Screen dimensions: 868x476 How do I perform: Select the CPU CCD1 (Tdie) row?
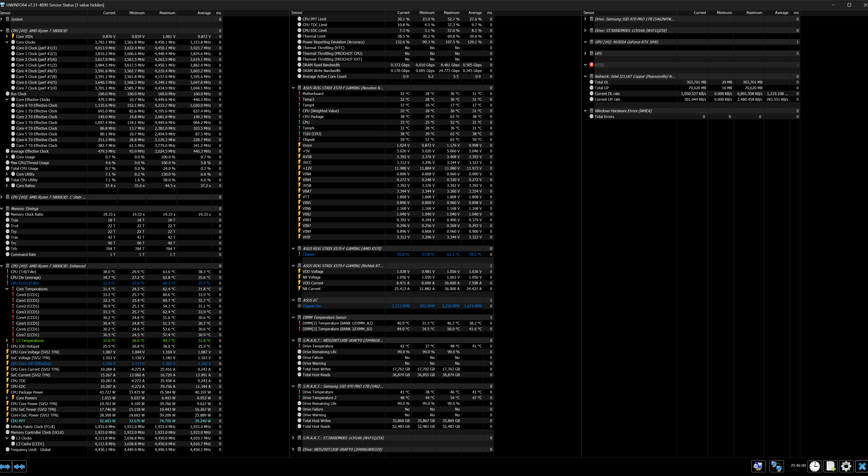[111, 283]
